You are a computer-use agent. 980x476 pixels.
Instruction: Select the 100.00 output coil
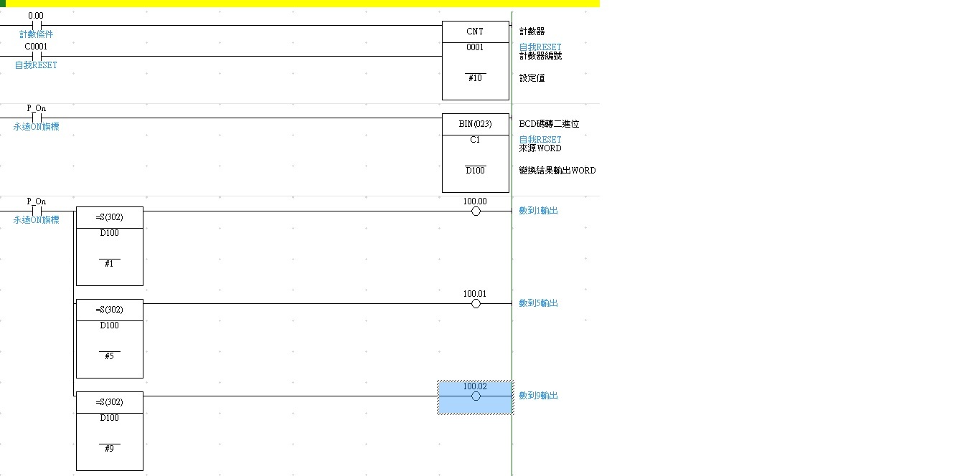pyautogui.click(x=475, y=211)
